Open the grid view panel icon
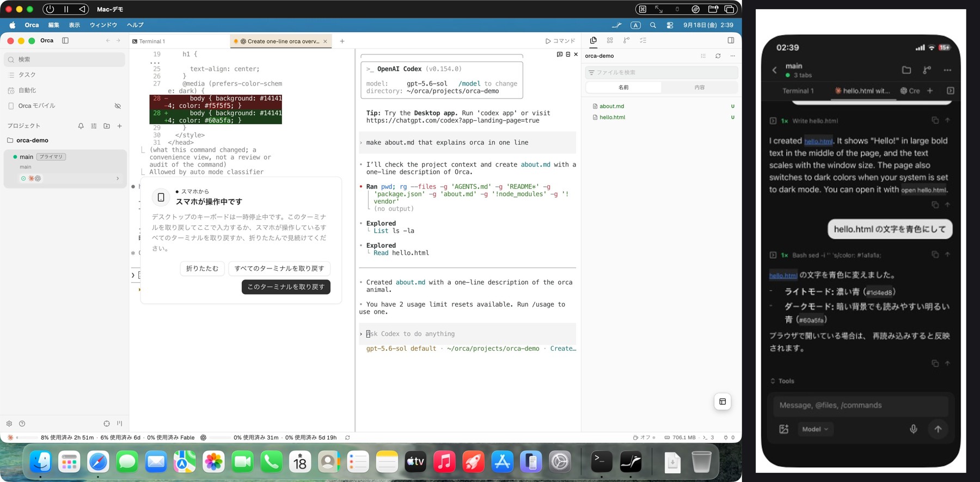This screenshot has width=980, height=482. (x=610, y=40)
